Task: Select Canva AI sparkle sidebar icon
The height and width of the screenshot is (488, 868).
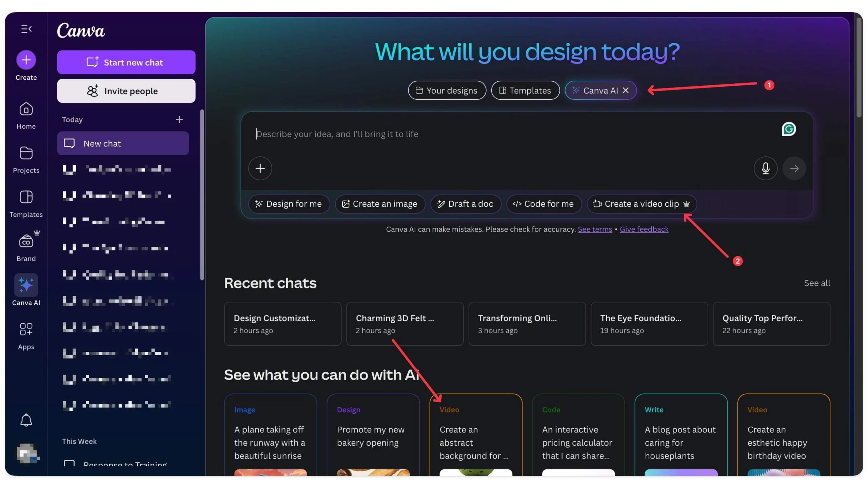Action: tap(26, 285)
